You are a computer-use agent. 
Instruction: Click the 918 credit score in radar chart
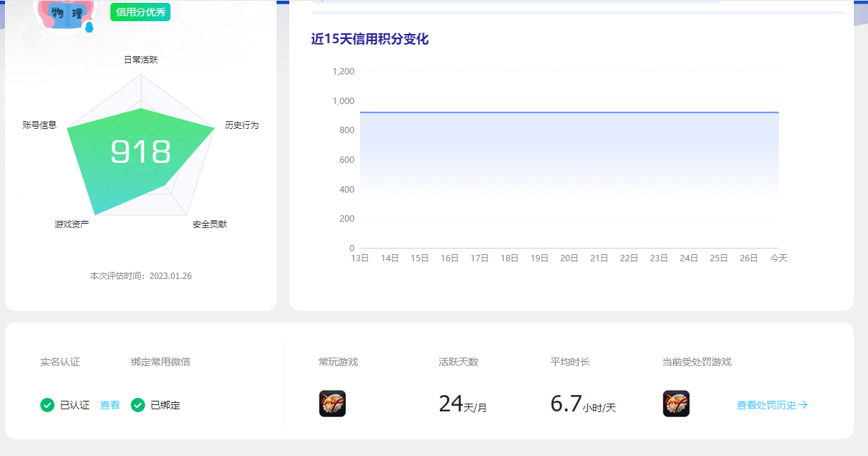pyautogui.click(x=141, y=152)
